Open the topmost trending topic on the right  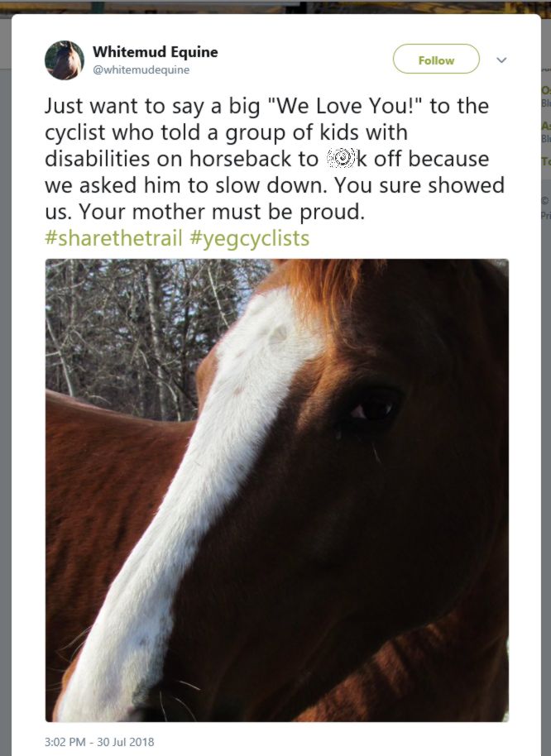coord(544,89)
